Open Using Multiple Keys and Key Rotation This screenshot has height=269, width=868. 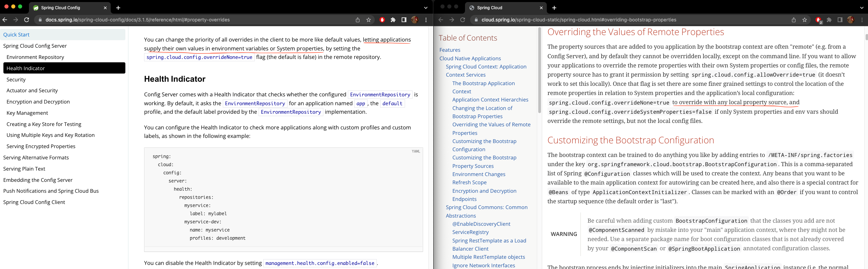[50, 135]
